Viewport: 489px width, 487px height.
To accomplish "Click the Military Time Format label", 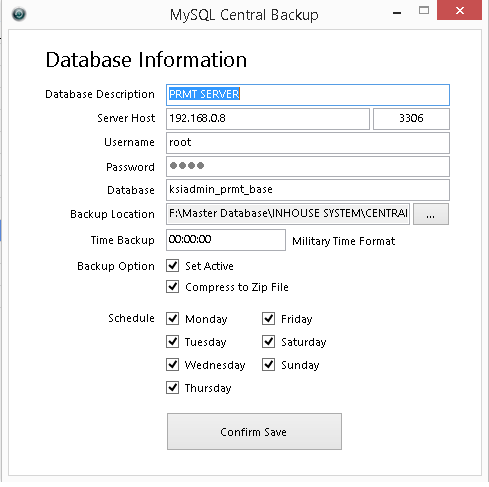I will click(344, 241).
